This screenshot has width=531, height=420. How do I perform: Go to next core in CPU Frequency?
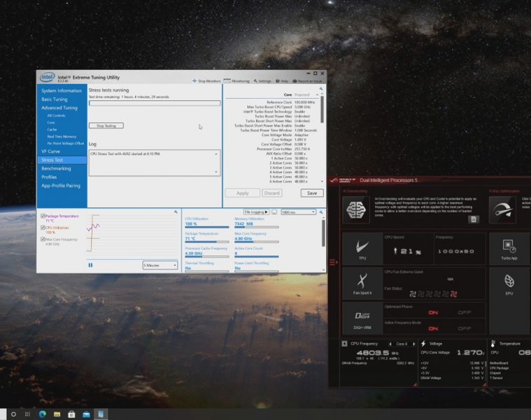coord(414,344)
